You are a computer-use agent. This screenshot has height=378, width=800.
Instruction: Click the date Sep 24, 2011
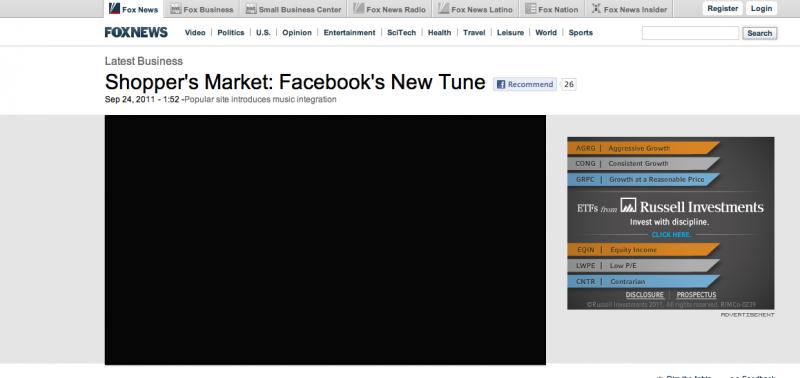coord(130,99)
